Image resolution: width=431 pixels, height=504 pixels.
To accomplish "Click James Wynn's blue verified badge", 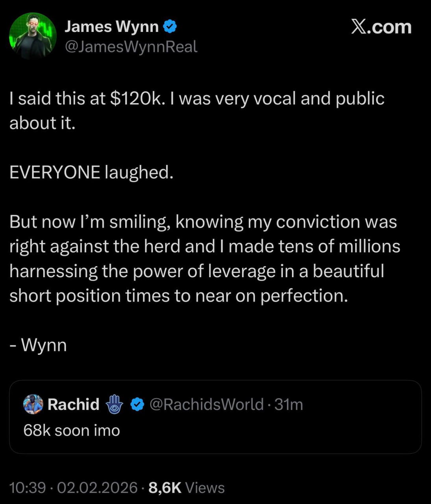I will (170, 27).
